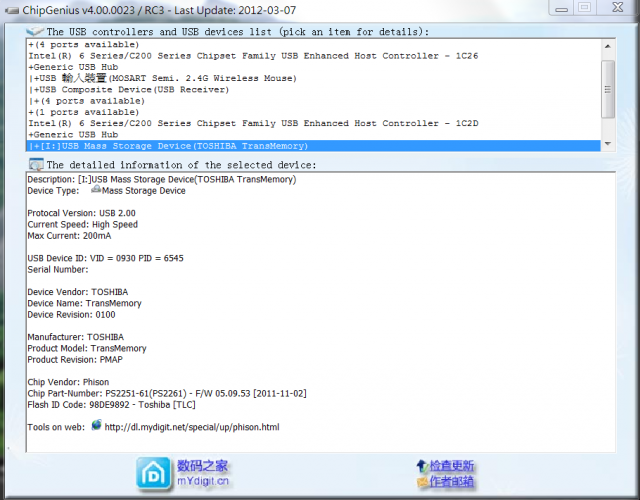640x500 pixels.
Task: Click the Max Current: 200mA line
Action: [x=69, y=236]
